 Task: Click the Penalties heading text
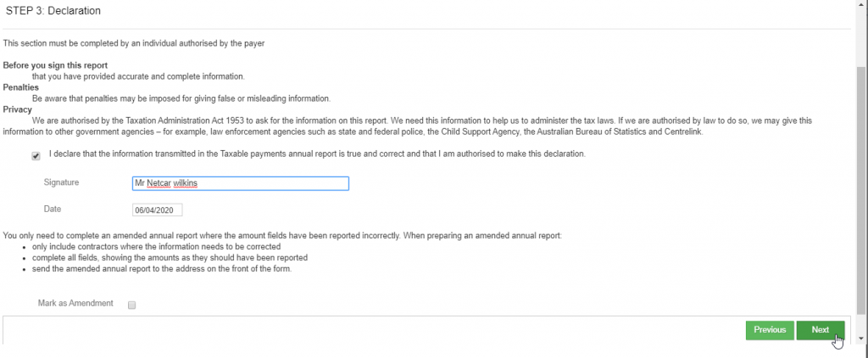point(20,87)
